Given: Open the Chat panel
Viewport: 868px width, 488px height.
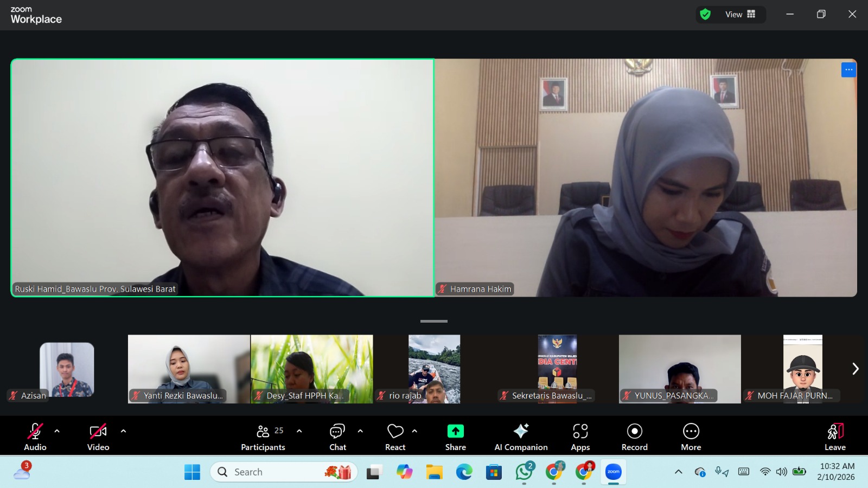Looking at the screenshot, I should point(337,436).
